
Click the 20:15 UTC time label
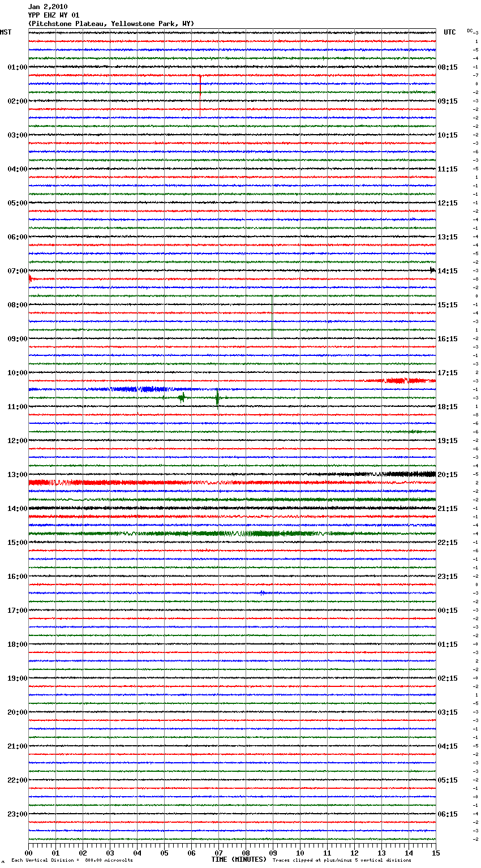[448, 475]
